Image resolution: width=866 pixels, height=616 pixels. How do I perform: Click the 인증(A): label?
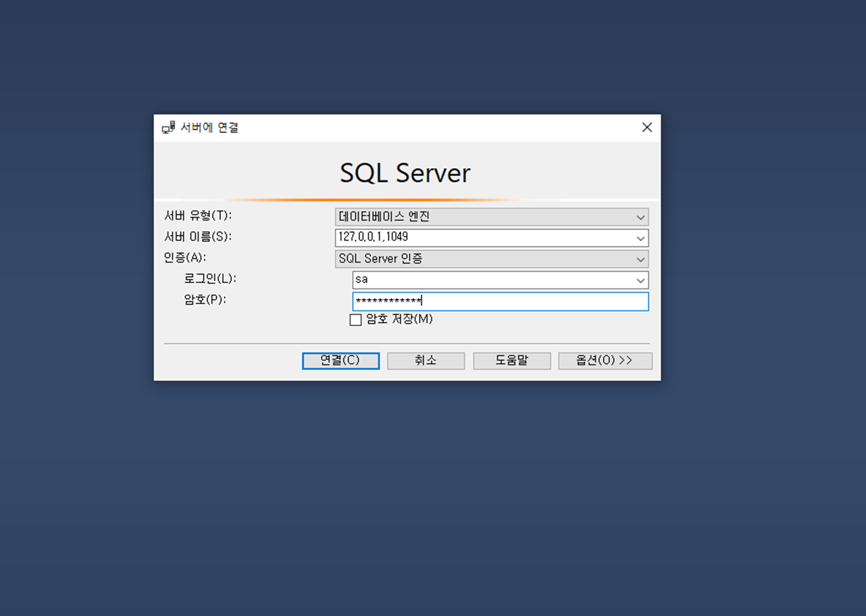[x=185, y=258]
